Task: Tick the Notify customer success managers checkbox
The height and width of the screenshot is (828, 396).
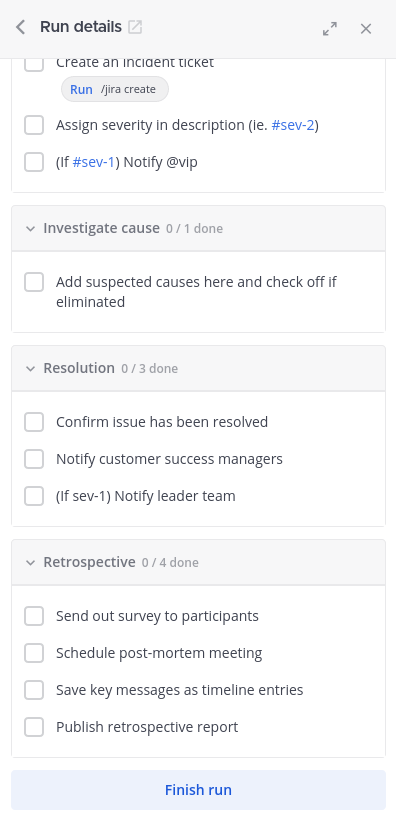Action: click(34, 459)
